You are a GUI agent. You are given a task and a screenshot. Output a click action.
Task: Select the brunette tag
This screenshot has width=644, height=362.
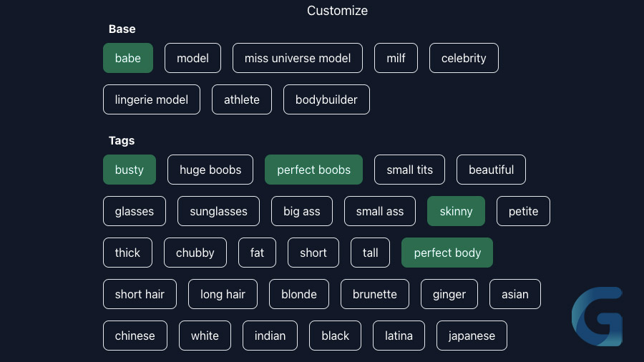click(x=374, y=294)
